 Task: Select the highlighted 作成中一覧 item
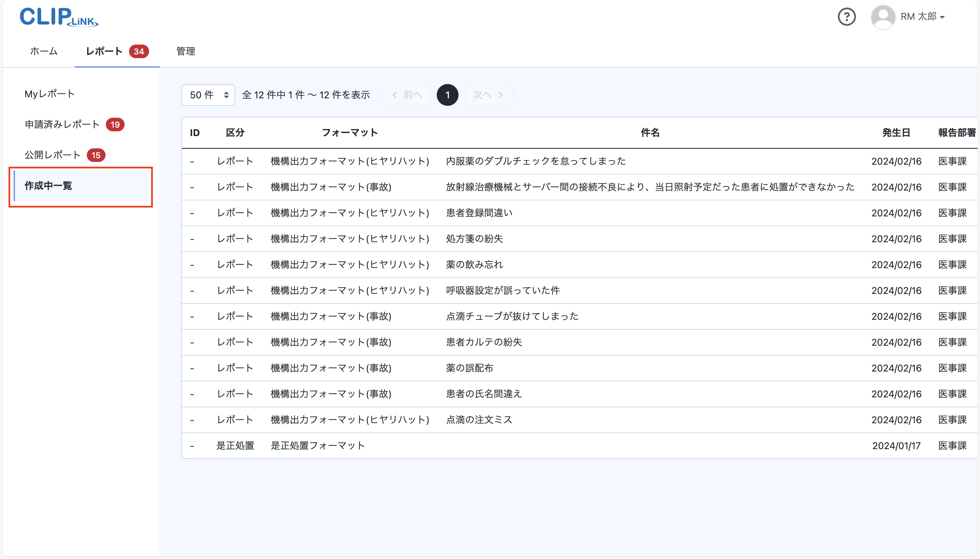point(48,185)
